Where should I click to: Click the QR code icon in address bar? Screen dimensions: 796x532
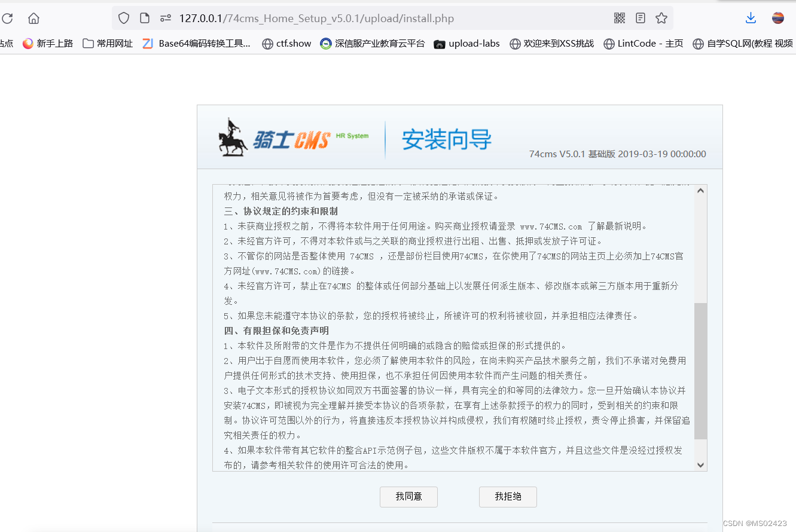619,18
